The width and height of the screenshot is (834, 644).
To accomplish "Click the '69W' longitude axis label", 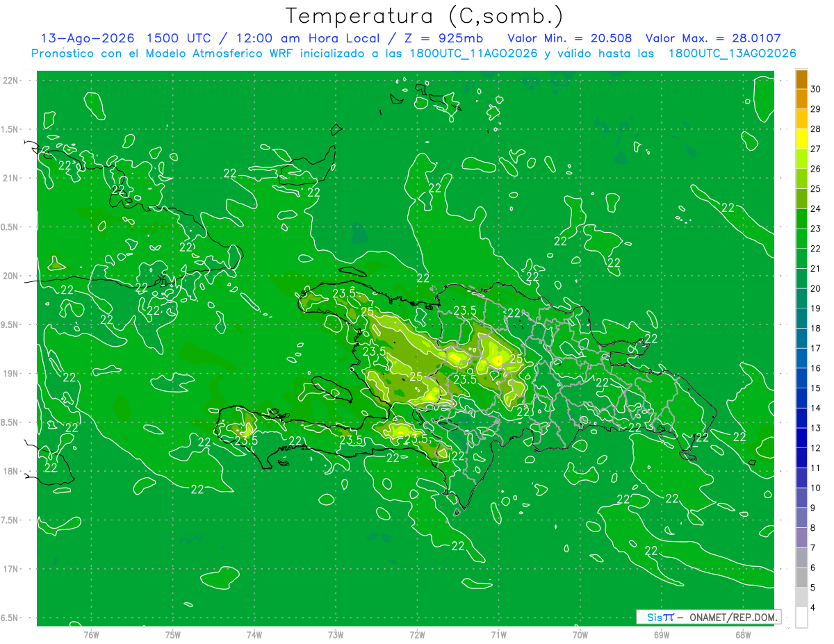I will (661, 634).
